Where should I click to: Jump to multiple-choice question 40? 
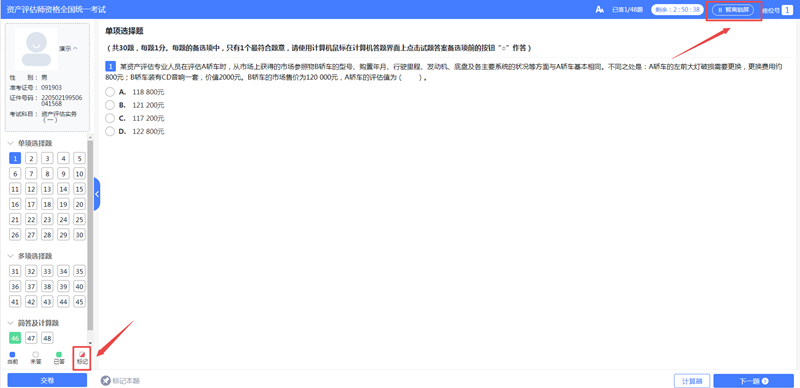[79, 286]
